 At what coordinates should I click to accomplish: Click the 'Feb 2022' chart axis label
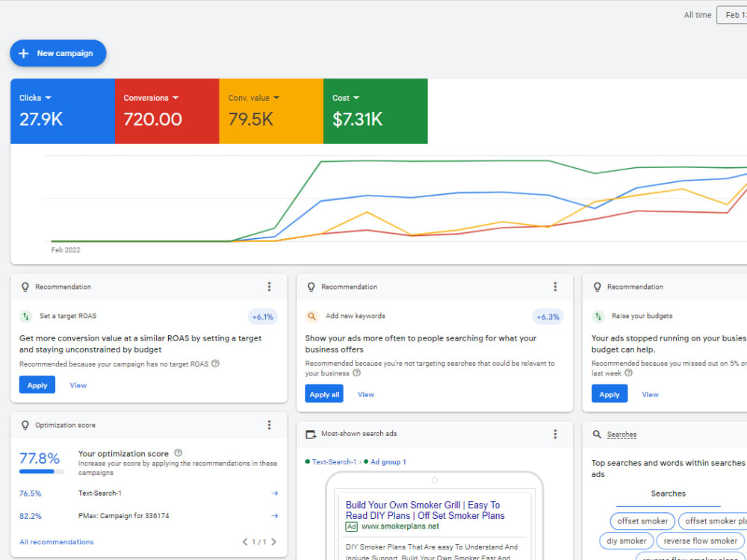tap(66, 250)
